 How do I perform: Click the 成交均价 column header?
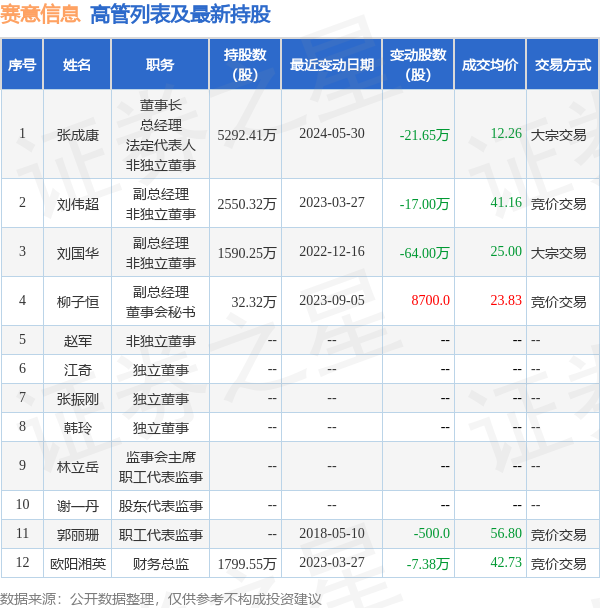tap(490, 64)
